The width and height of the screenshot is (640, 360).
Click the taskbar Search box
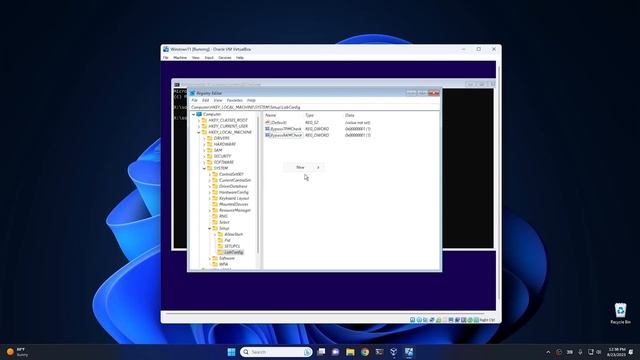(276, 352)
